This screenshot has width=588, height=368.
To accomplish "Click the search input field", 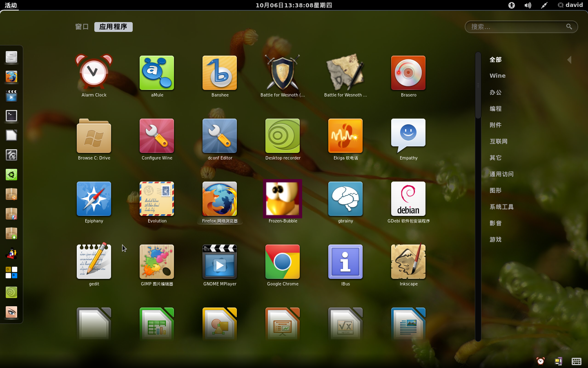I will click(x=517, y=27).
